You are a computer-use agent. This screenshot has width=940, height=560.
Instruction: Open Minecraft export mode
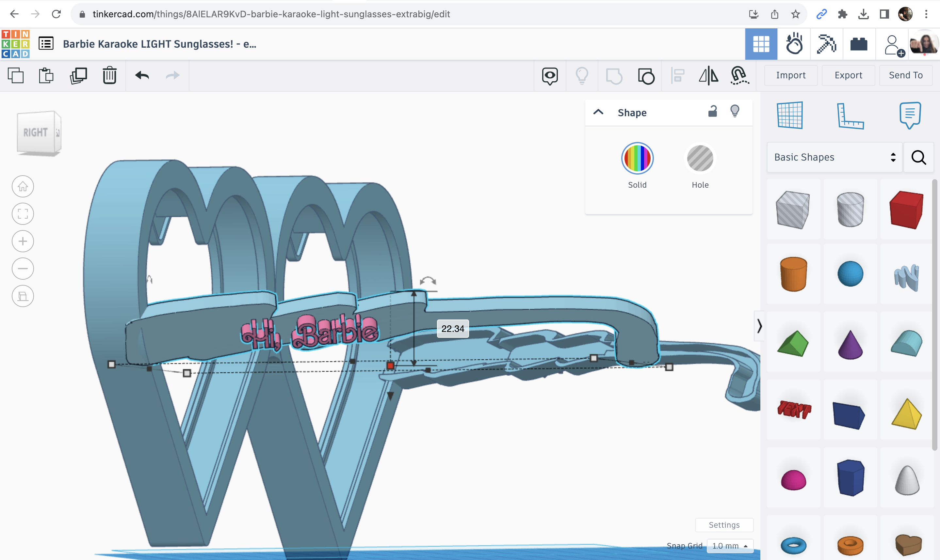pyautogui.click(x=826, y=44)
